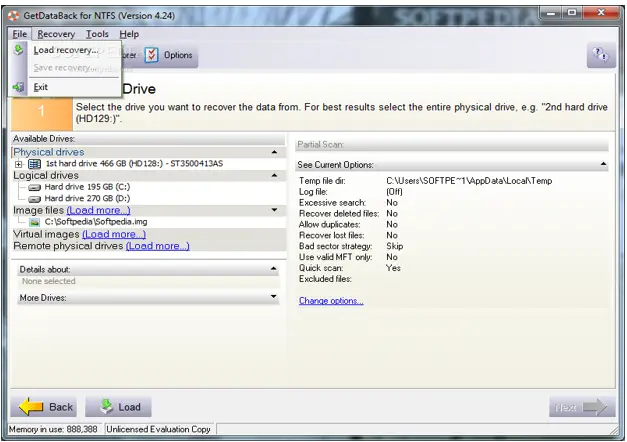Open the Recovery menu

pos(56,34)
